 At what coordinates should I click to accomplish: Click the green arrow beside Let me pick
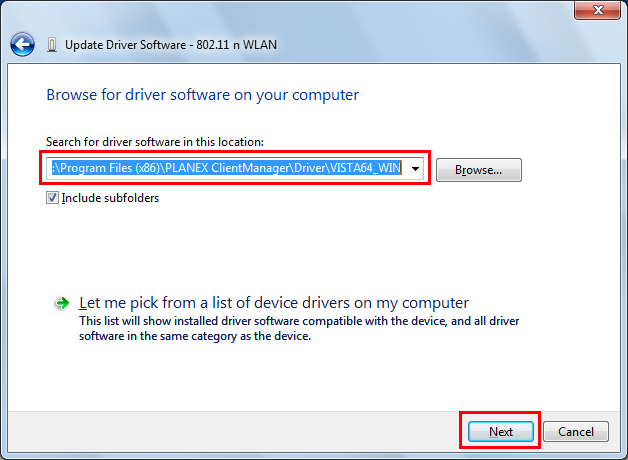tap(62, 303)
